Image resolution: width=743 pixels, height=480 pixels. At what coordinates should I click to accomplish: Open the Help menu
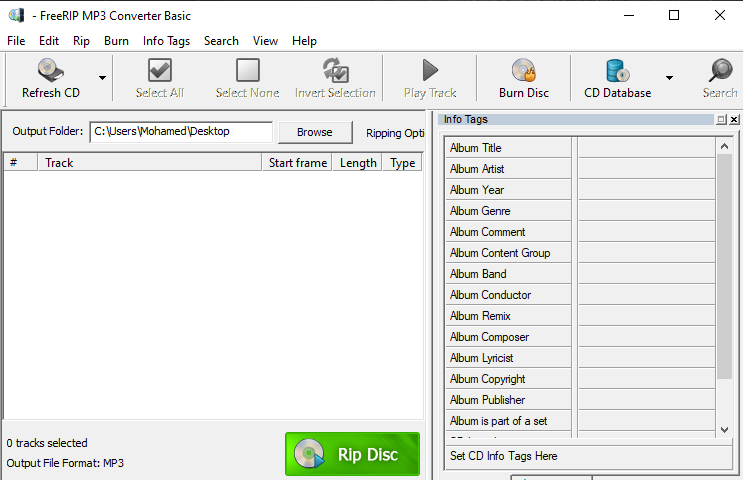(x=304, y=41)
